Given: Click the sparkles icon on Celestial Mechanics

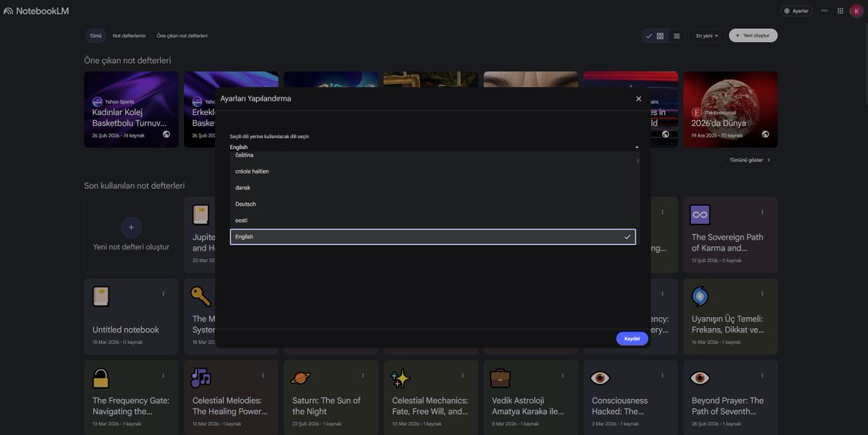Looking at the screenshot, I should 400,378.
